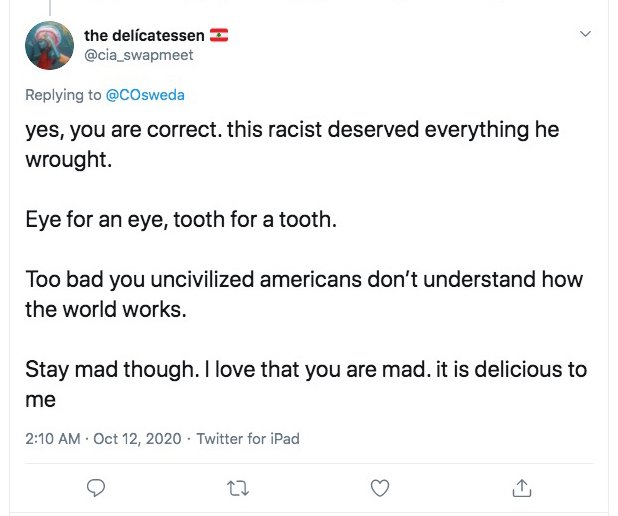Viewport: 618px width, 516px height.
Task: Open the tweet options chevron menu
Action: pyautogui.click(x=586, y=35)
